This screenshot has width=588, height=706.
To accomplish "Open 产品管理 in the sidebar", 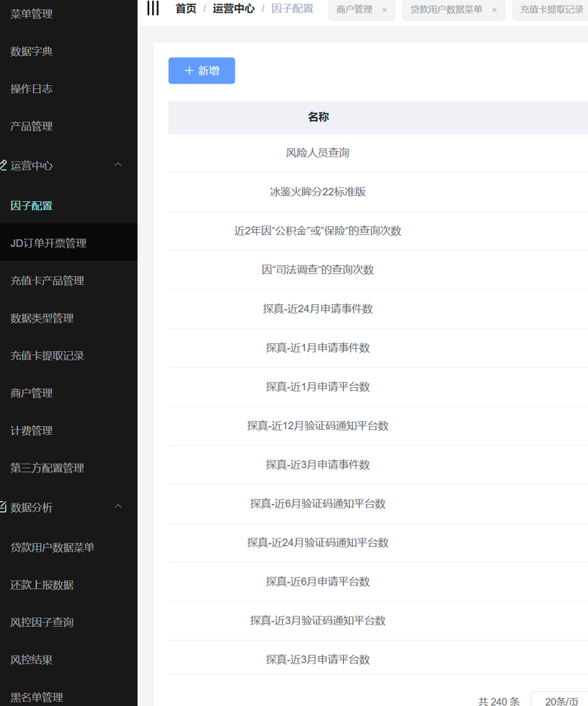I will 32,126.
